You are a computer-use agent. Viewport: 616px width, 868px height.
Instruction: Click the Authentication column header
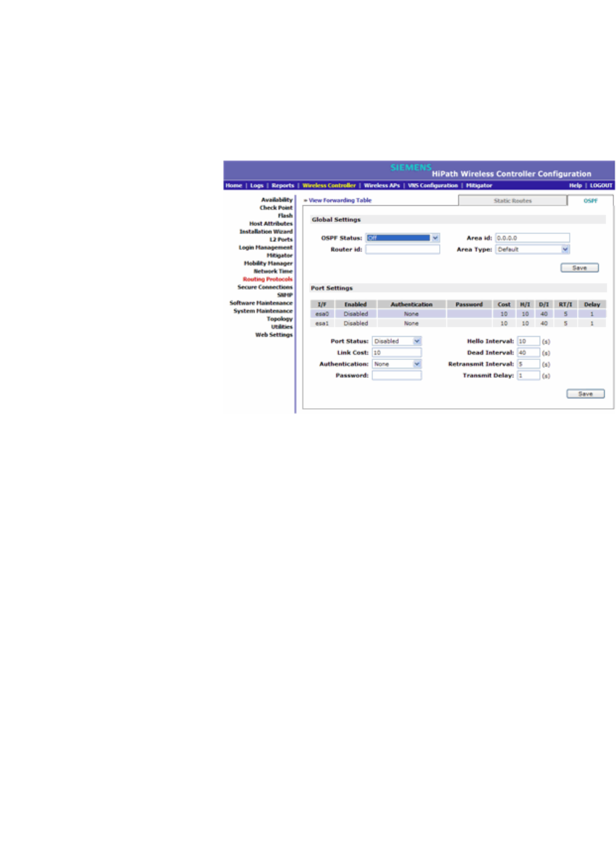pyautogui.click(x=411, y=305)
